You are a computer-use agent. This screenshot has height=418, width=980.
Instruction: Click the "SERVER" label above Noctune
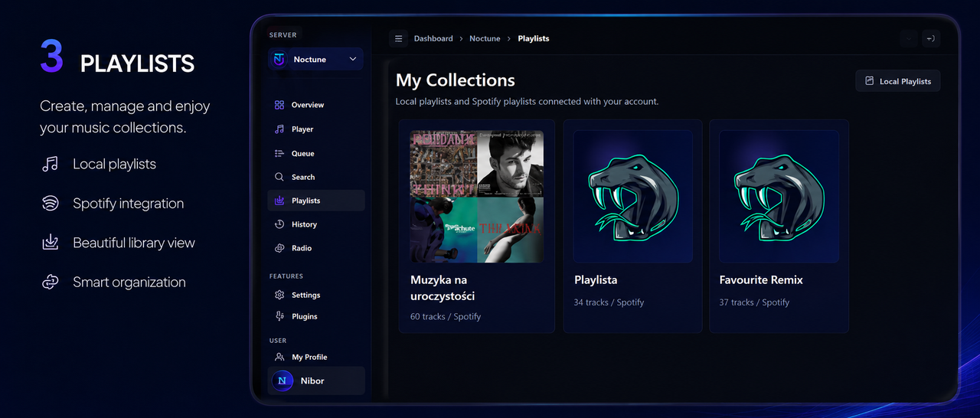(283, 35)
